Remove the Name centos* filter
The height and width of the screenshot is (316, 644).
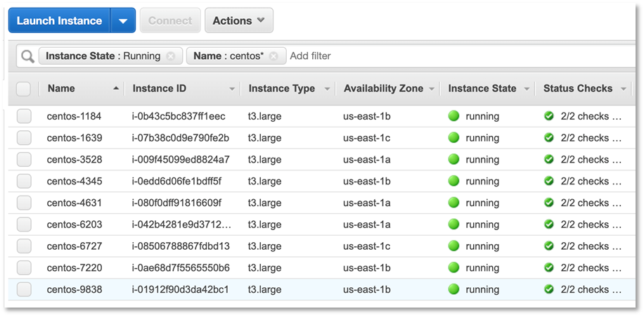point(273,56)
